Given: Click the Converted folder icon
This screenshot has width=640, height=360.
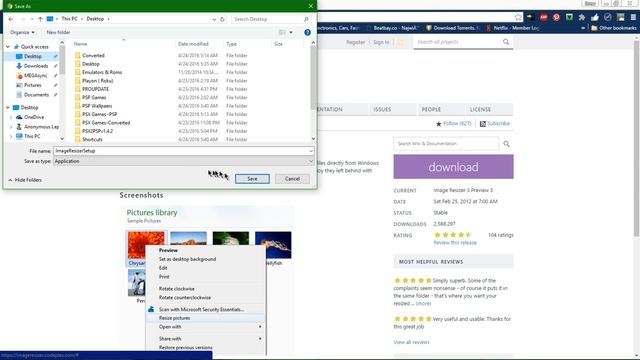Looking at the screenshot, I should pos(78,56).
